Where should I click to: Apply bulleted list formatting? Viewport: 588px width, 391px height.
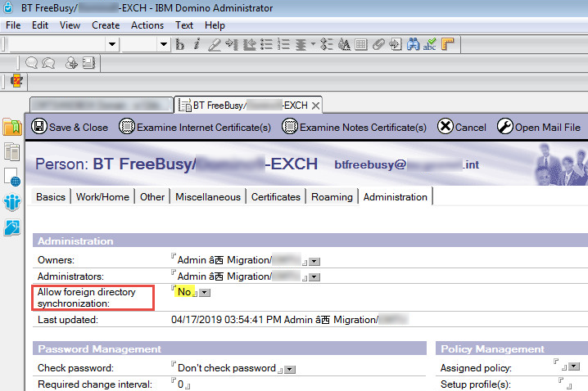point(267,44)
